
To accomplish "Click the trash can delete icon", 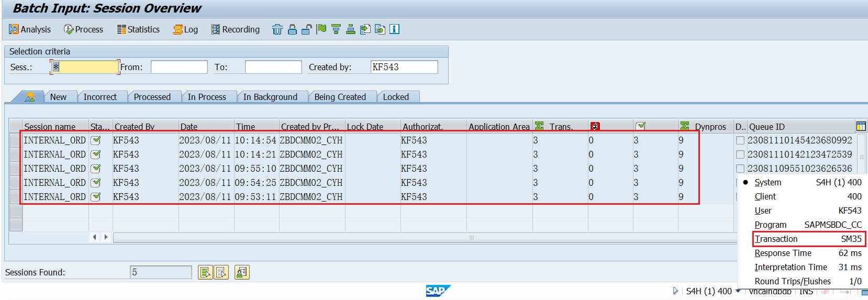I will (x=277, y=29).
